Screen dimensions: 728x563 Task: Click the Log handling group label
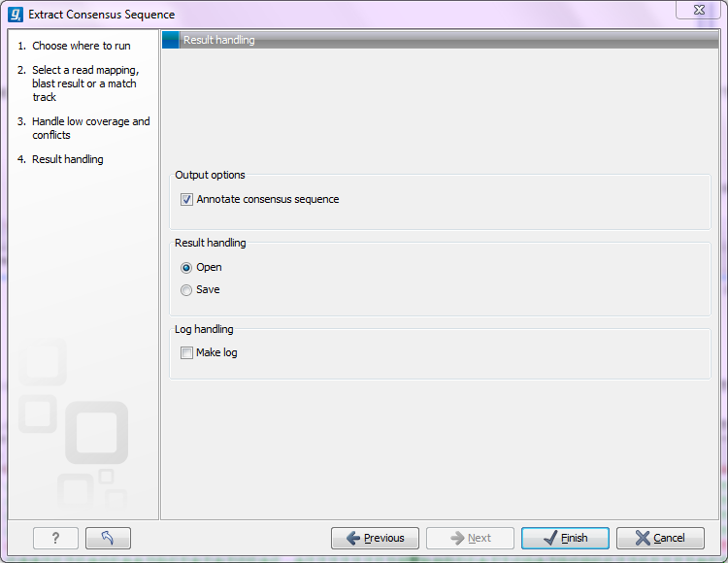coord(204,329)
